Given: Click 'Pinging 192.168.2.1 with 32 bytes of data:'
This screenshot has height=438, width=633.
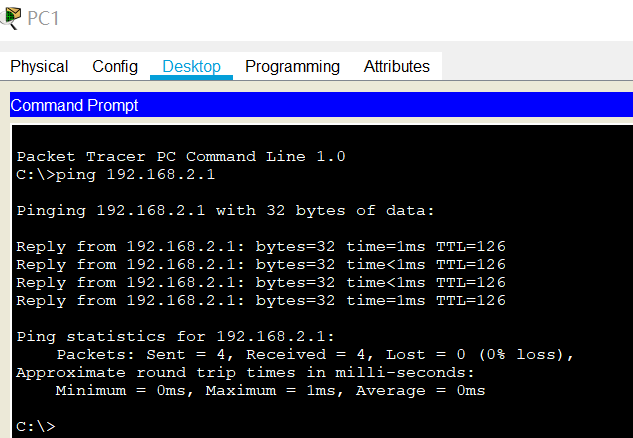Looking at the screenshot, I should click(225, 210).
